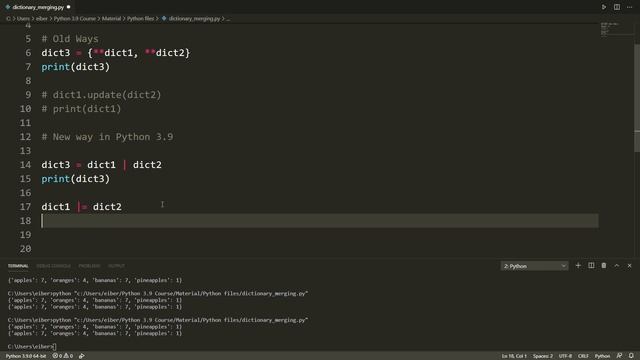The height and width of the screenshot is (360, 640).
Task: Change the file encoding 'UTF-8'
Action: (565, 356)
